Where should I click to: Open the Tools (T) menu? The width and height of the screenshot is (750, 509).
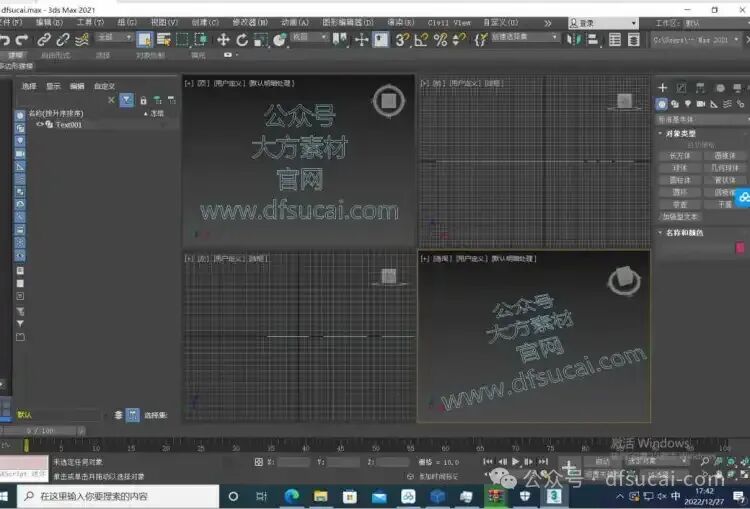(x=90, y=22)
